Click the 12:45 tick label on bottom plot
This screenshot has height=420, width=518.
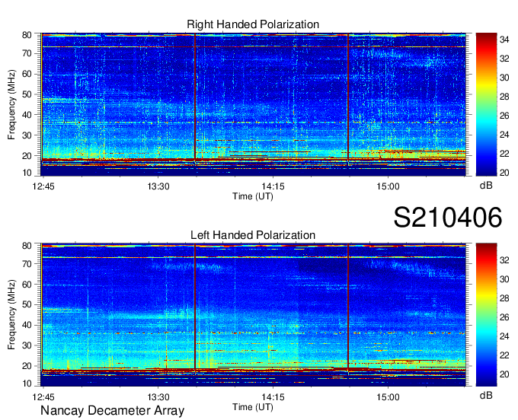pyautogui.click(x=43, y=397)
